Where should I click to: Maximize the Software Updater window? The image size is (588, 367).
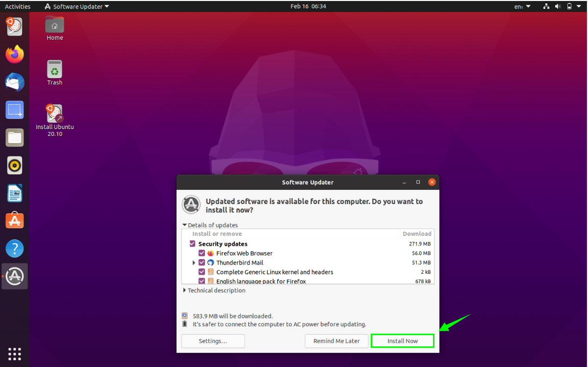point(418,183)
